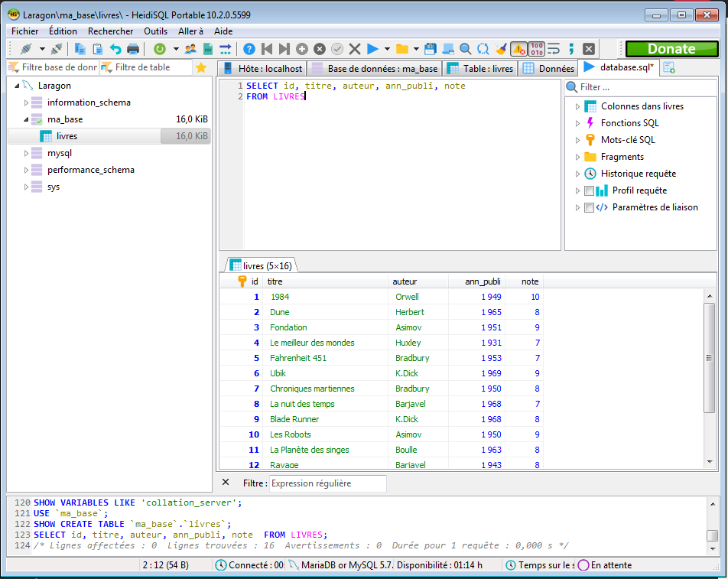The image size is (728, 579).
Task: Expand Colonnes dans livres helper node
Action: coord(577,106)
